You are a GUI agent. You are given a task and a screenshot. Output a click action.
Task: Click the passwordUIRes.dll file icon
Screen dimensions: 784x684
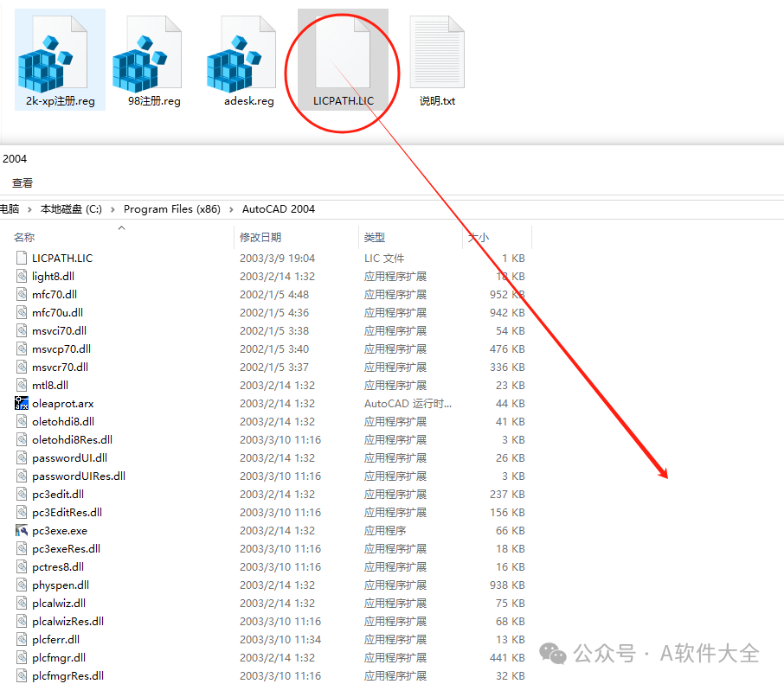[22, 476]
